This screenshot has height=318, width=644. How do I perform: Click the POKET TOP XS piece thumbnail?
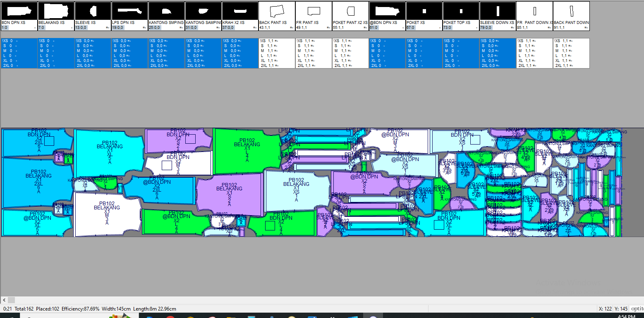[x=461, y=11]
